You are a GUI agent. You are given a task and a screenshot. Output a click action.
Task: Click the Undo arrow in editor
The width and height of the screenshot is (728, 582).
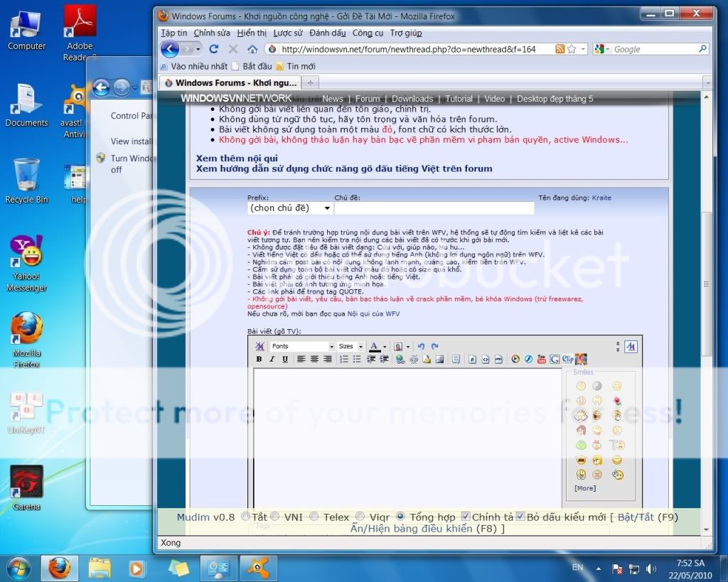pos(421,346)
